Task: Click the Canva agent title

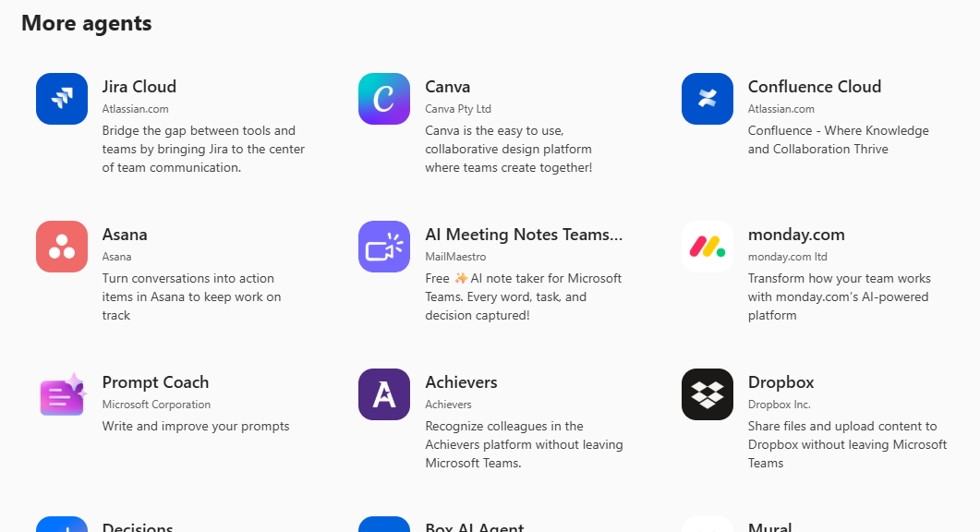Action: click(x=447, y=86)
